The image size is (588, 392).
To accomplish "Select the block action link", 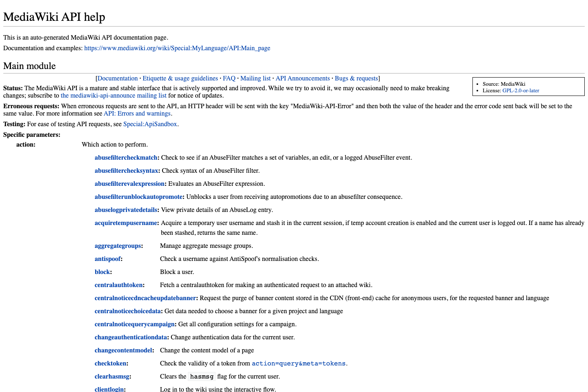I will (x=102, y=272).
